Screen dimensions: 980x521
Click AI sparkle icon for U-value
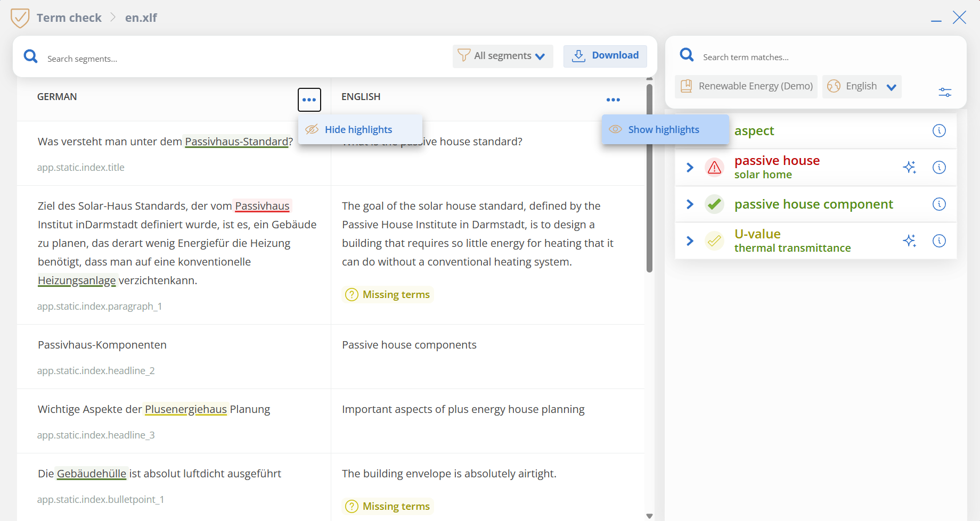tap(910, 241)
